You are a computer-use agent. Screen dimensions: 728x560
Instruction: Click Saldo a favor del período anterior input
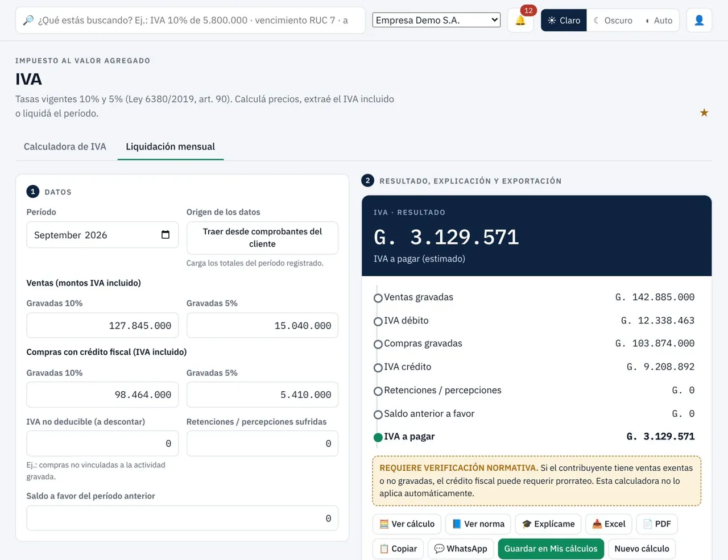click(183, 518)
